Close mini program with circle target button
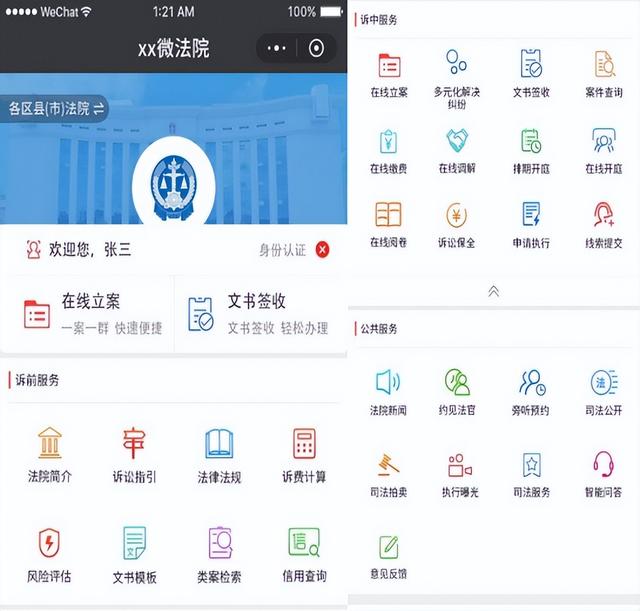The height and width of the screenshot is (611, 640). pyautogui.click(x=317, y=48)
